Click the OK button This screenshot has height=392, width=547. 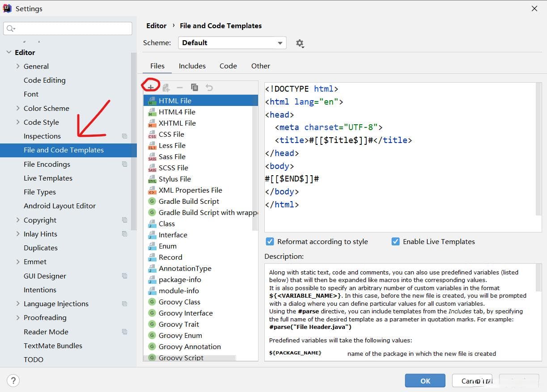(425, 381)
